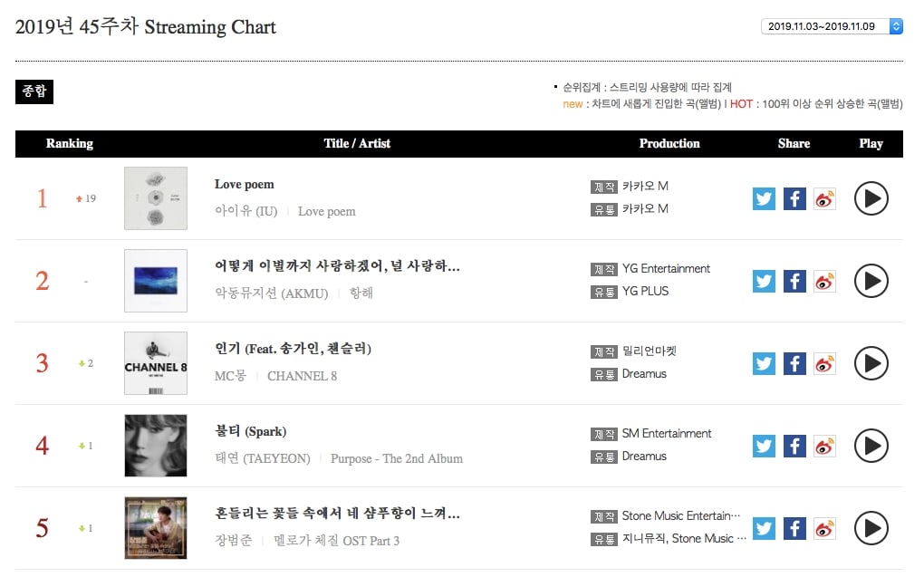Share MC몽 인기 on Facebook
The height and width of the screenshot is (577, 924).
point(794,363)
